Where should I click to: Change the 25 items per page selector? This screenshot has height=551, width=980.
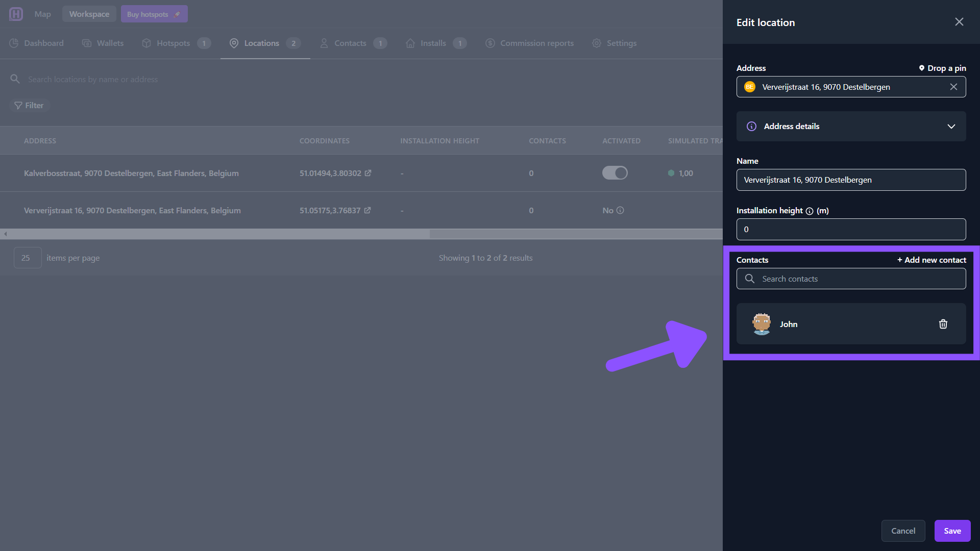point(28,258)
